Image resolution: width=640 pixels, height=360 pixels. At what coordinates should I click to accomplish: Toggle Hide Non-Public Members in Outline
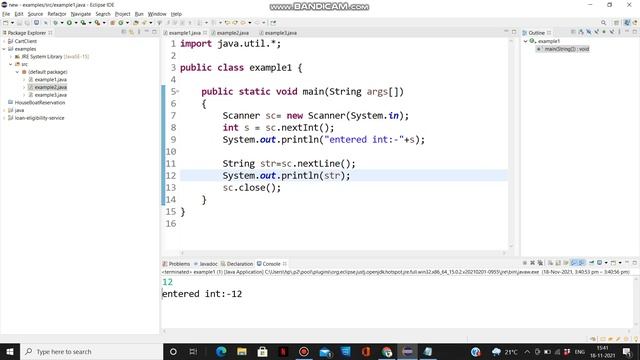pos(604,32)
